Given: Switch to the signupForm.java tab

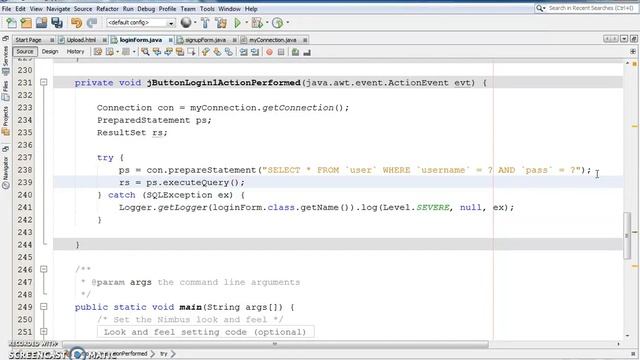Looking at the screenshot, I should coord(205,40).
